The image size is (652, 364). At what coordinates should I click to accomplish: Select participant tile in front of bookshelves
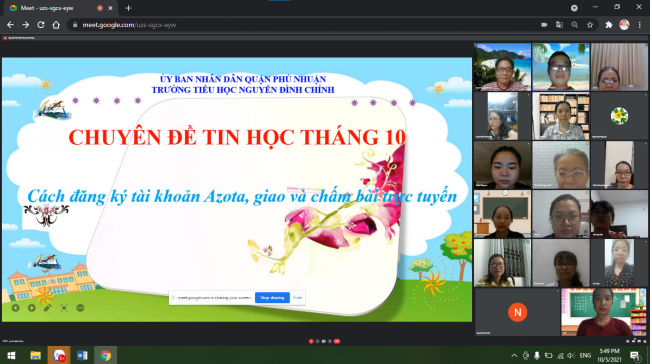pyautogui.click(x=561, y=116)
